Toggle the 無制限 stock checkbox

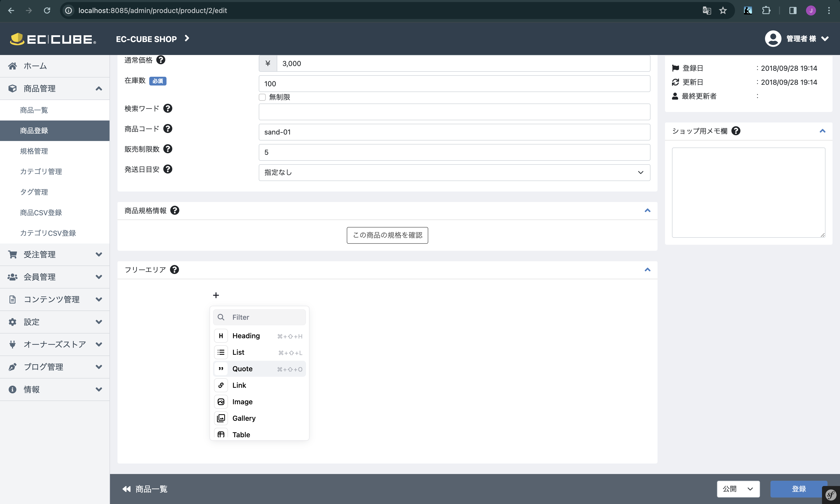(262, 97)
